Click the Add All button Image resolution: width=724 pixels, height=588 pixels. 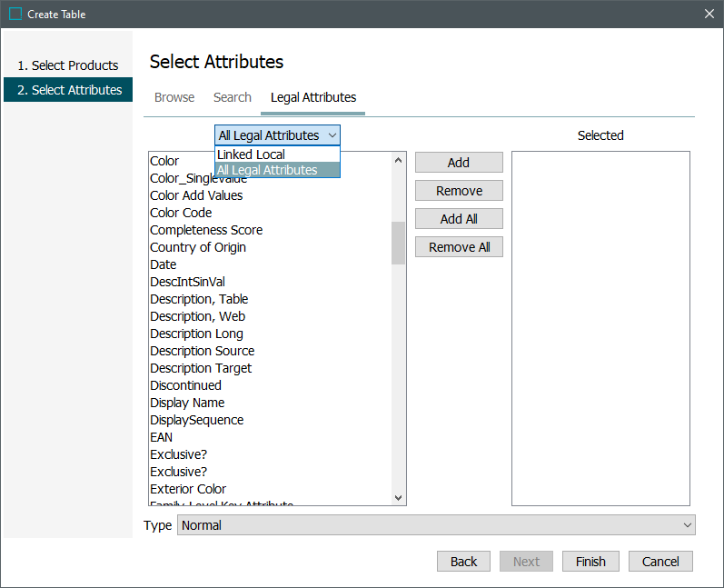pos(459,219)
